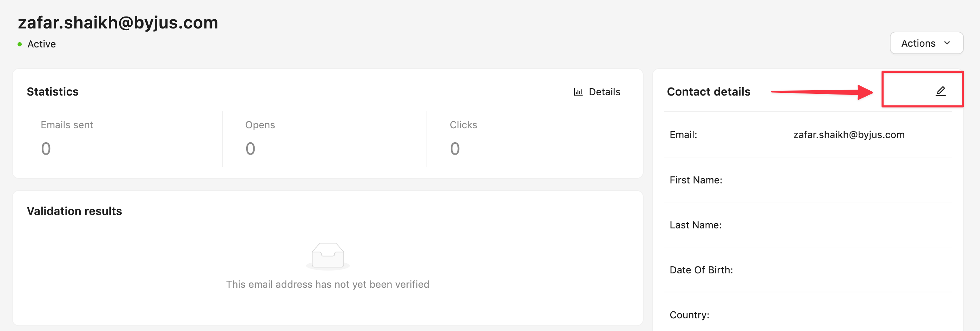Screen dimensions: 980x331
Task: Select the Clicks statistic count
Action: coord(455,149)
